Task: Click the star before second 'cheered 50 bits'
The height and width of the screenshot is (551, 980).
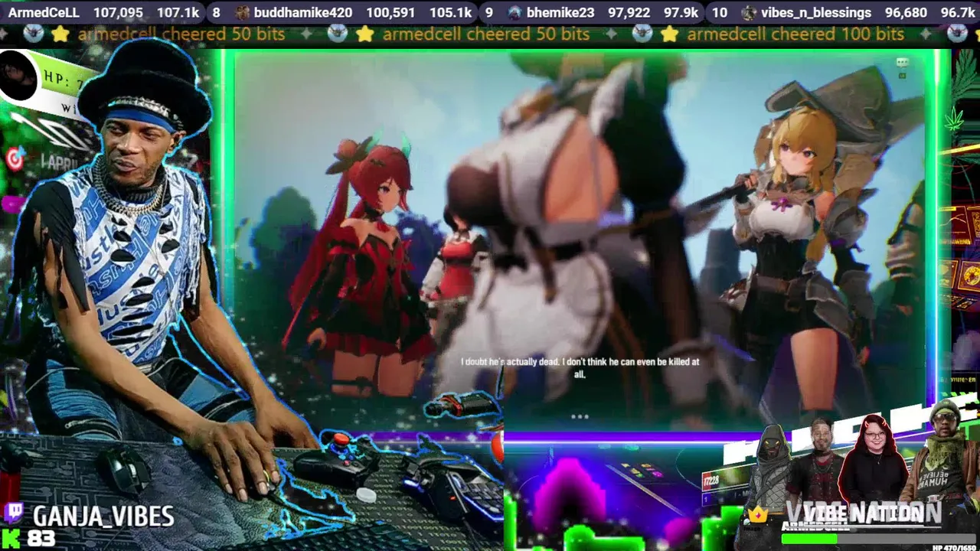Action: 365,34
